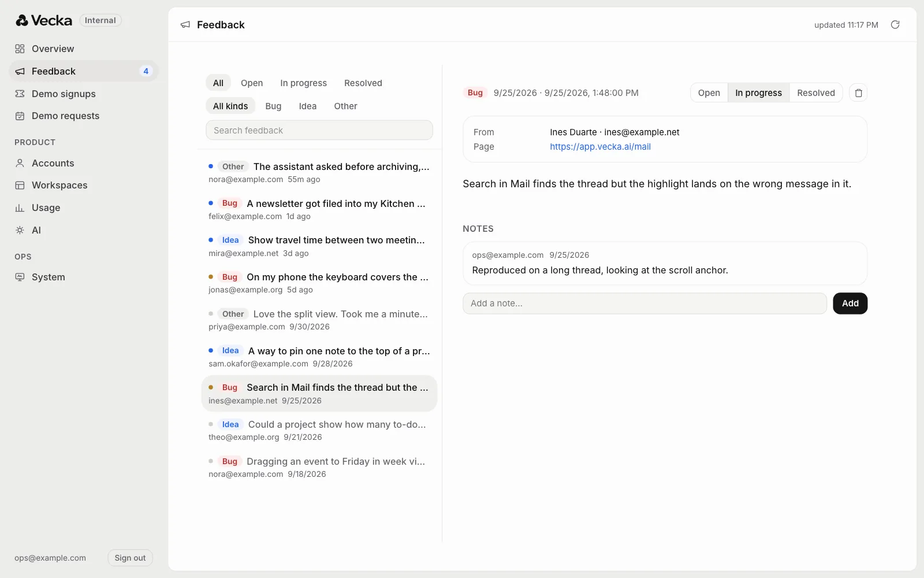The width and height of the screenshot is (924, 578).
Task: Select feedback 'Search in Mail finds the thread'
Action: (x=319, y=394)
